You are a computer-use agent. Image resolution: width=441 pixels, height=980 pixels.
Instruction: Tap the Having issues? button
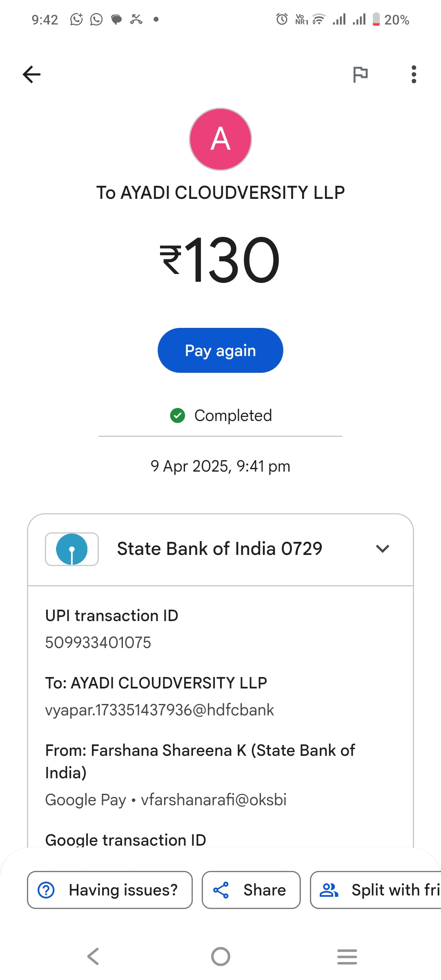(109, 890)
